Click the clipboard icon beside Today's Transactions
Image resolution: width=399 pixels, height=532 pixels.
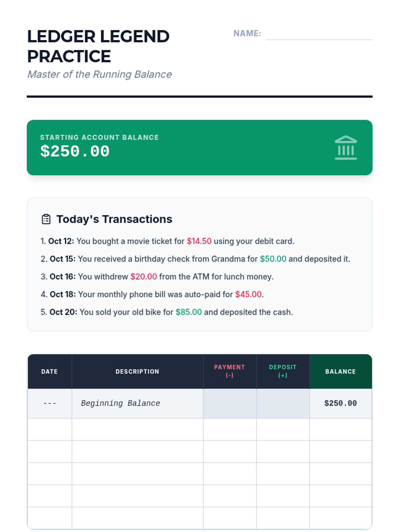click(x=46, y=219)
